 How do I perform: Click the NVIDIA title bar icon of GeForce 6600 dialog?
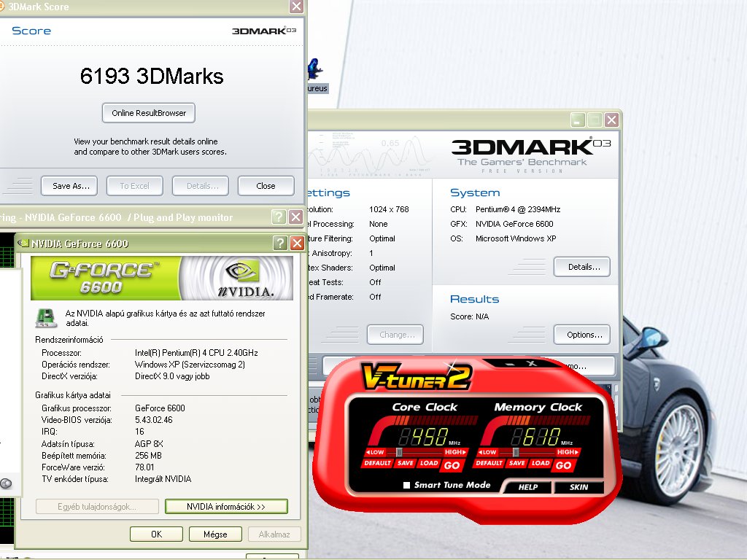[23, 244]
